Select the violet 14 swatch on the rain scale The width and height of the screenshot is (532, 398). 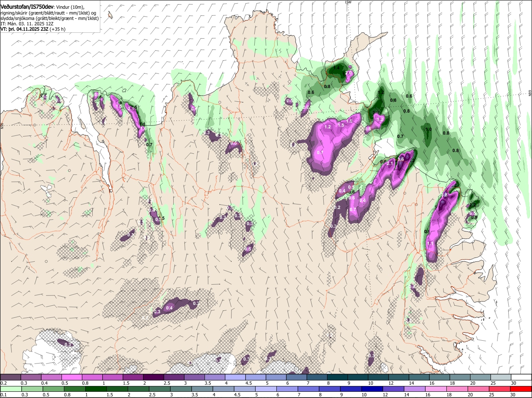click(x=415, y=389)
